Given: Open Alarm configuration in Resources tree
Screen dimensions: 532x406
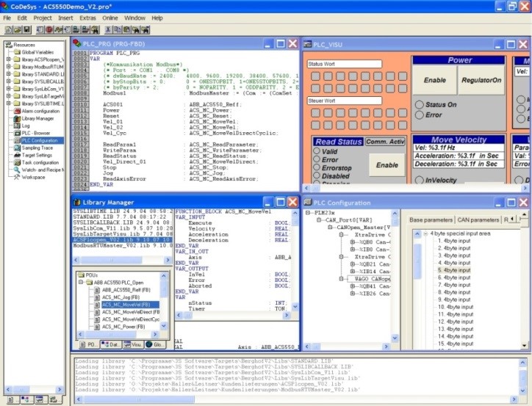Looking at the screenshot, I should pyautogui.click(x=39, y=110).
